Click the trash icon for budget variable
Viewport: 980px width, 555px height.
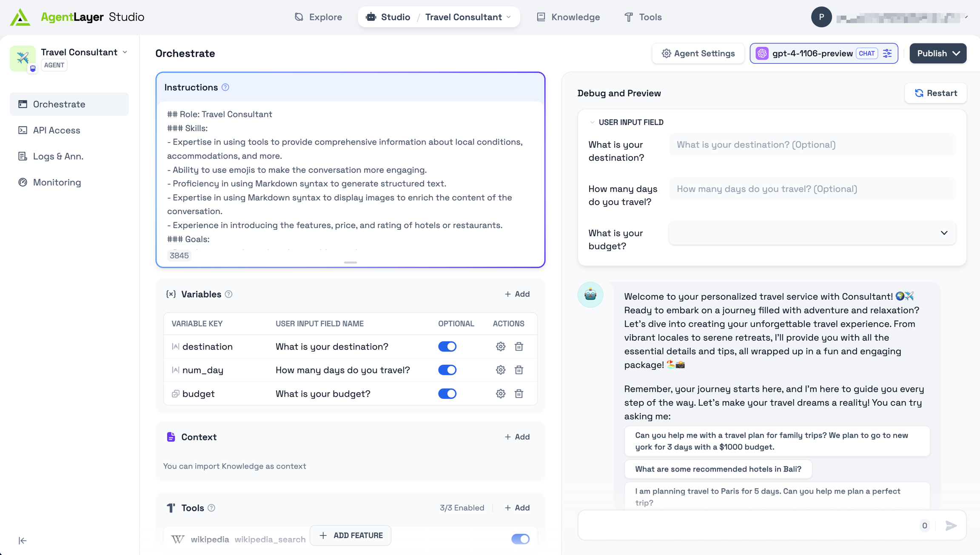[x=518, y=394]
